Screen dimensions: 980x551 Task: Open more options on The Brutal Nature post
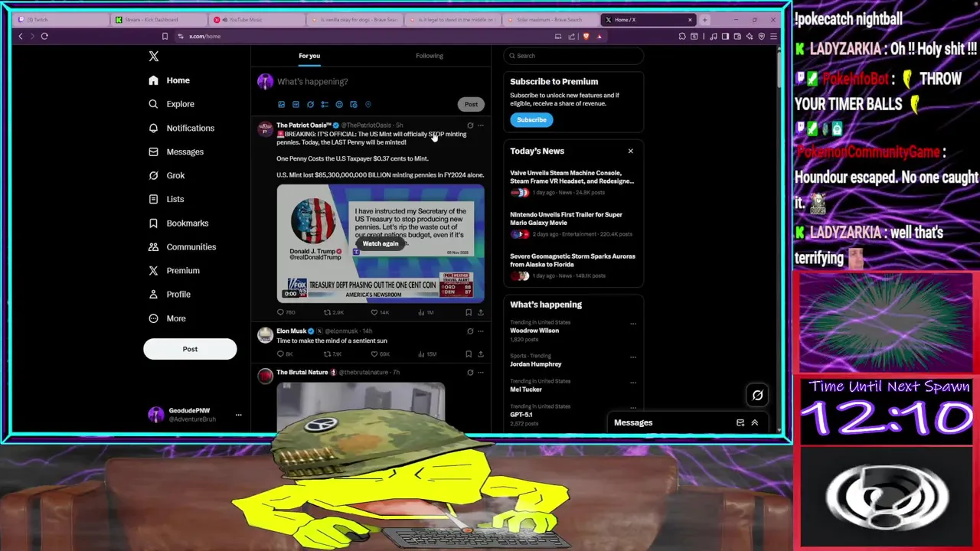tap(481, 373)
